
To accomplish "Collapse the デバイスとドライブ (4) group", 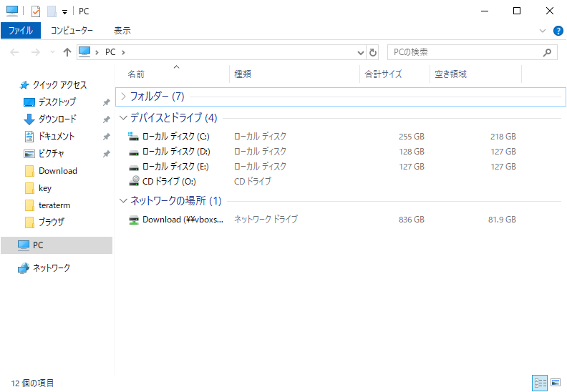I will tap(123, 118).
